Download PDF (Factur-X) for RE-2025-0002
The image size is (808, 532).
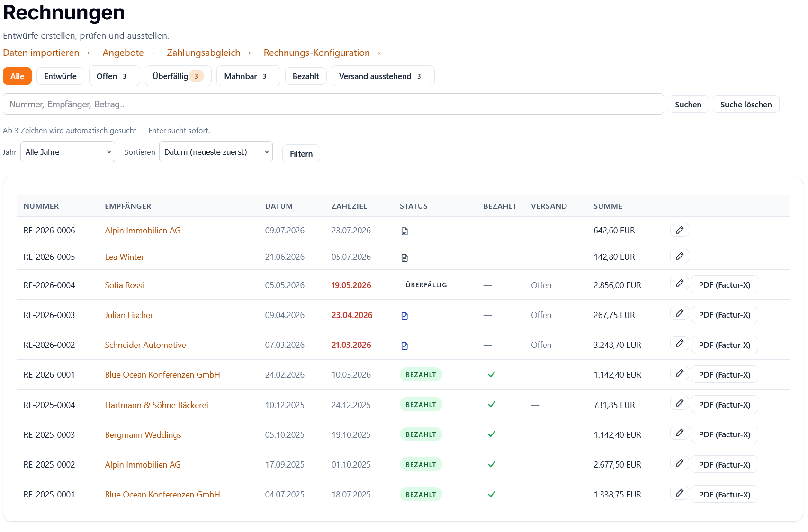click(725, 465)
